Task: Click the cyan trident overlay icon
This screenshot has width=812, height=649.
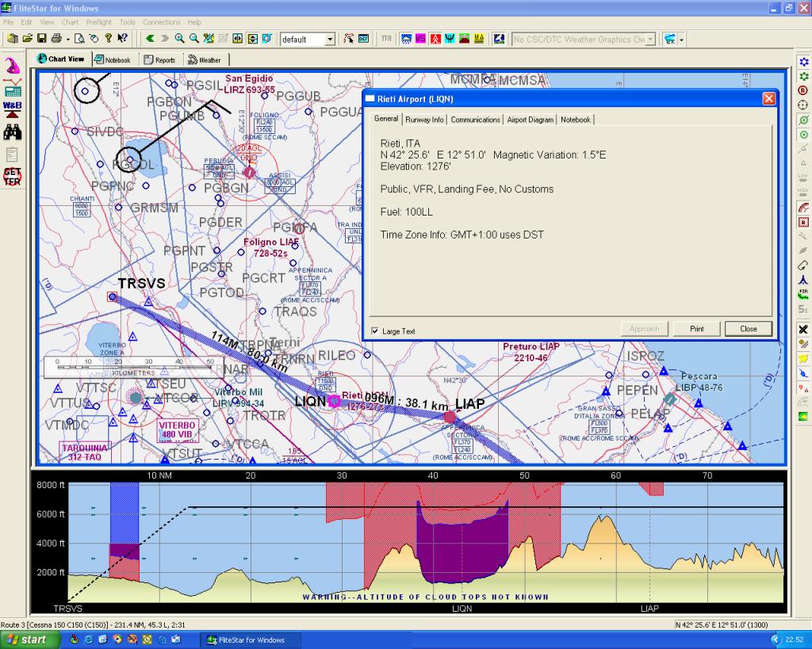Action: click(450, 39)
